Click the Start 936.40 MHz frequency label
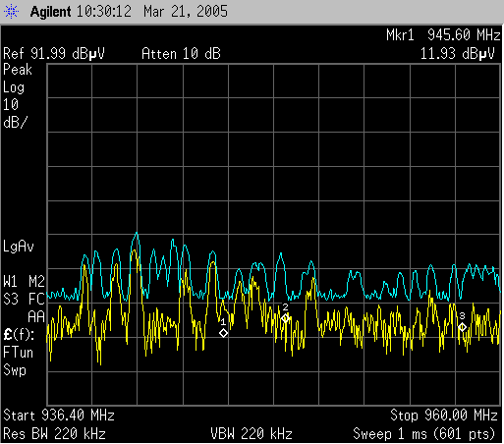 click(x=59, y=416)
